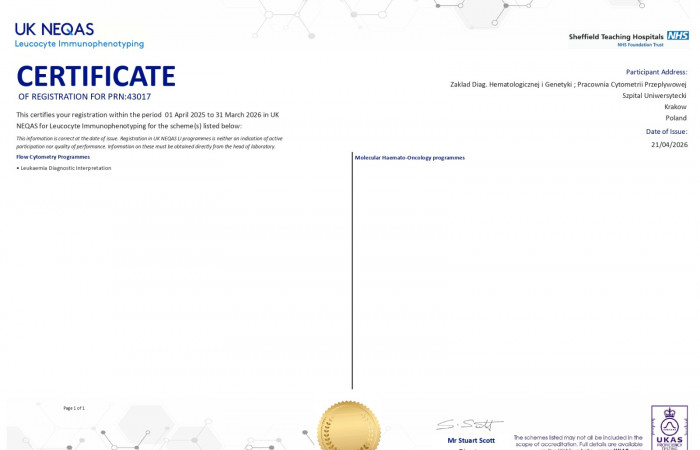This screenshot has height=450, width=700.
Task: Click the NHS logo badge
Action: (677, 36)
